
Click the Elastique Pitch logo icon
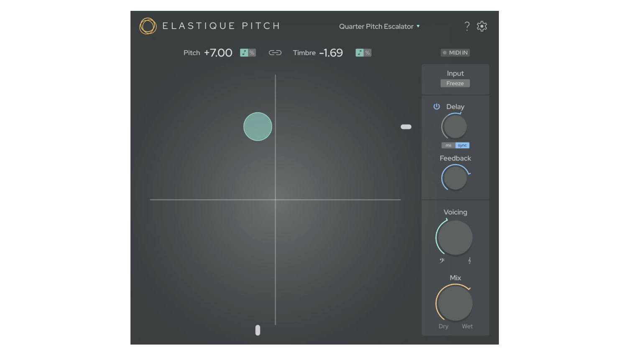coord(148,26)
